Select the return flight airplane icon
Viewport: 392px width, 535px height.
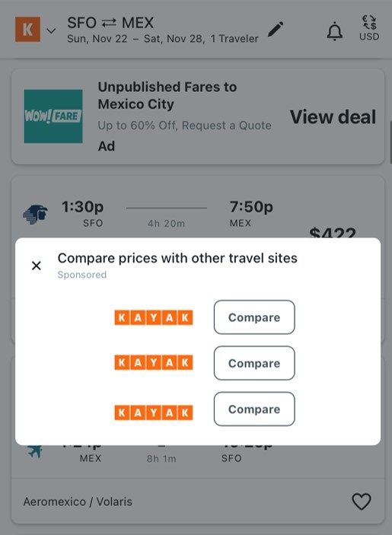pos(35,452)
